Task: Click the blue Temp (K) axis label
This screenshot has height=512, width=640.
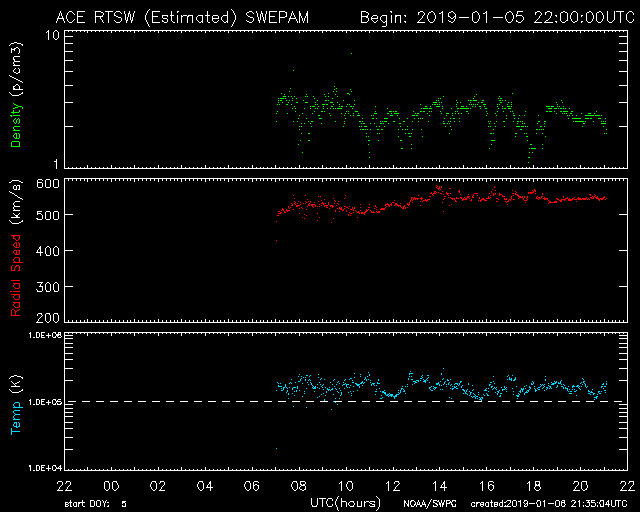Action: tap(16, 401)
